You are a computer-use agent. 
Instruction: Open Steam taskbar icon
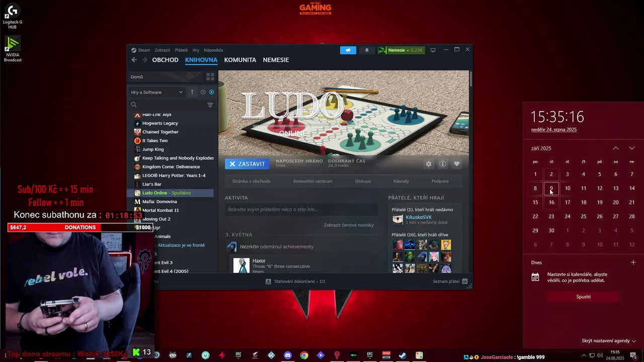click(403, 355)
